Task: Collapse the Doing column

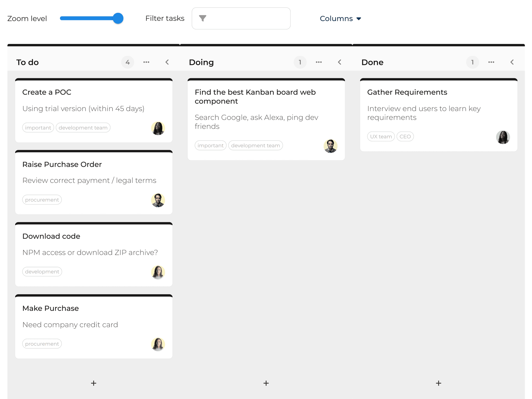Action: pos(340,62)
